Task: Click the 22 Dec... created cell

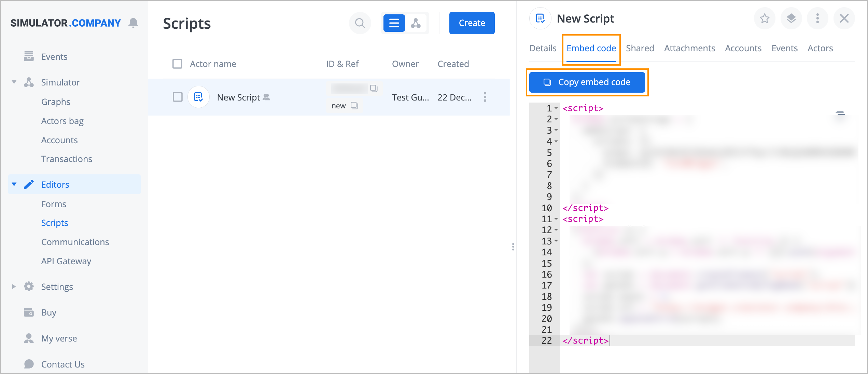Action: [454, 97]
